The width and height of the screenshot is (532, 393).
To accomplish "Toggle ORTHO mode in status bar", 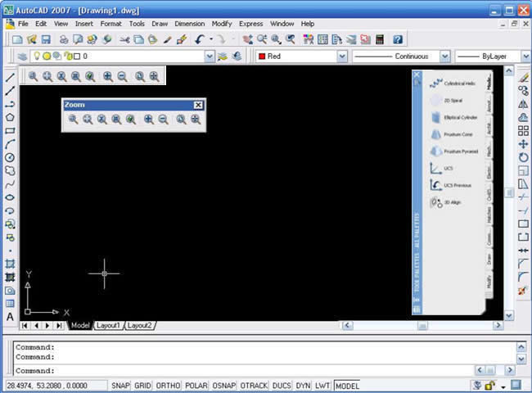I will pyautogui.click(x=168, y=386).
